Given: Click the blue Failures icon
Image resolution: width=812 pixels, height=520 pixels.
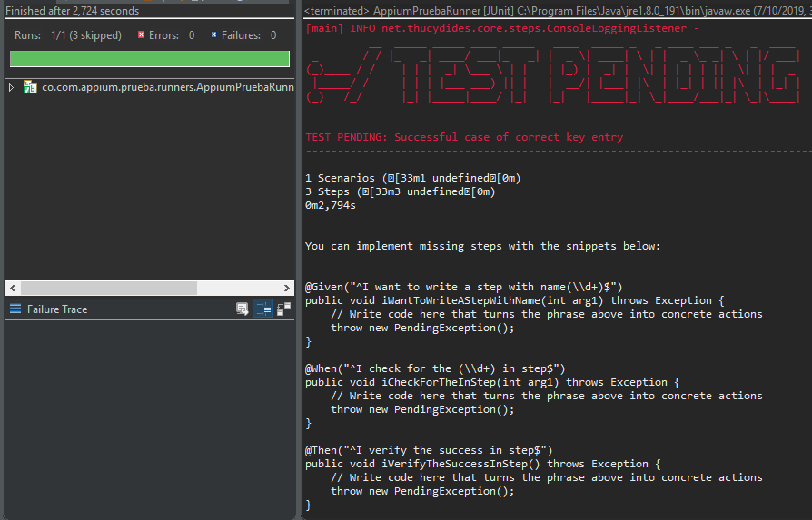Looking at the screenshot, I should tap(214, 35).
